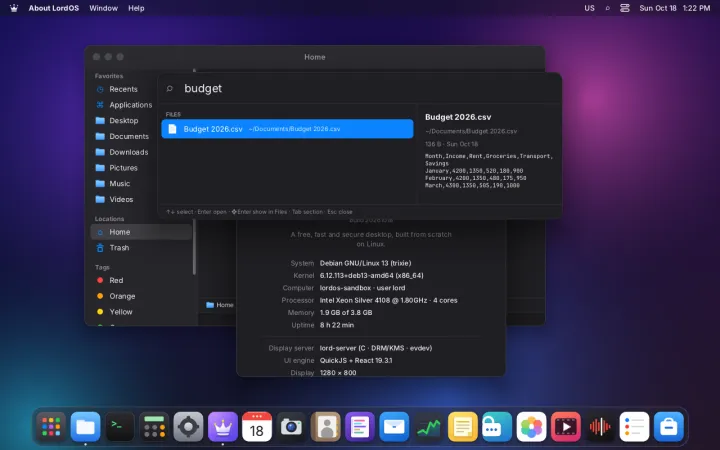Click the crown logo in the menu bar

14,8
